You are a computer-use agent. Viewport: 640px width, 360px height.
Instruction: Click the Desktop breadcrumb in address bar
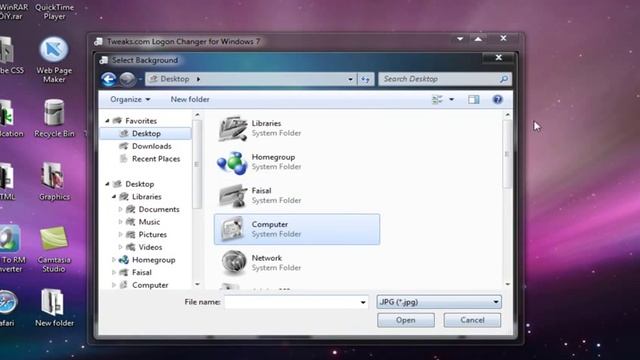point(175,79)
